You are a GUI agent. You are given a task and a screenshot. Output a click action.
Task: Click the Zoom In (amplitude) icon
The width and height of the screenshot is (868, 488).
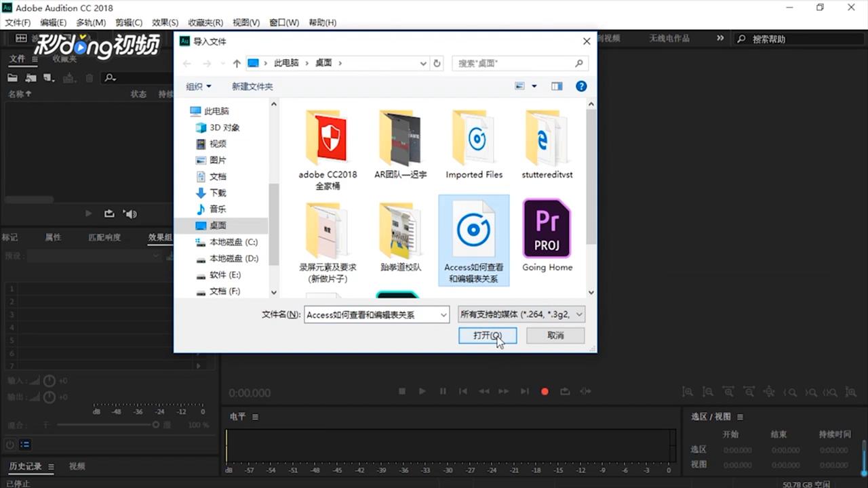click(x=688, y=392)
